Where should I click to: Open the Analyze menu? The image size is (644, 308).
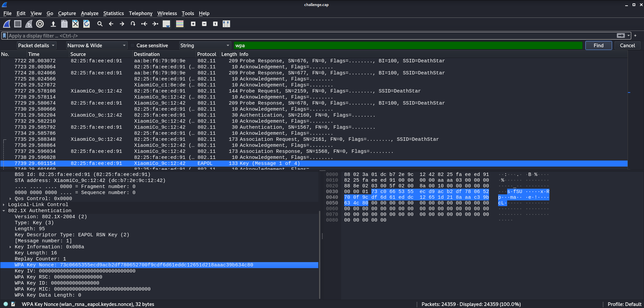[90, 13]
